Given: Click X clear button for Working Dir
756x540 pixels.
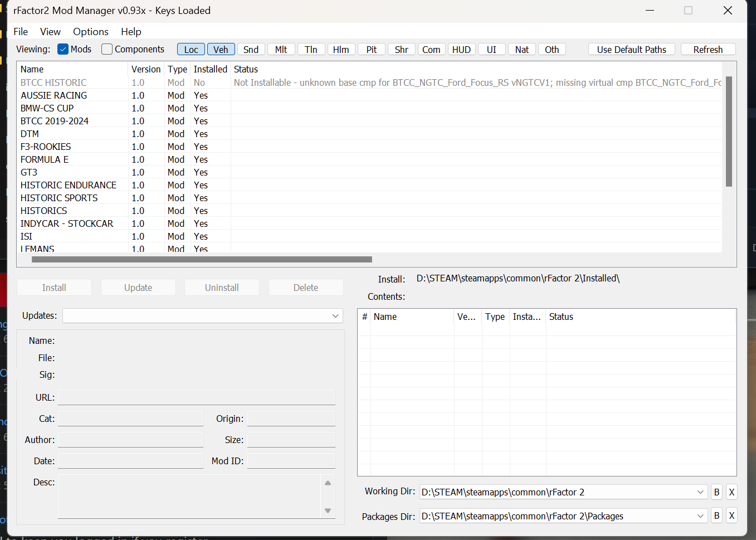Looking at the screenshot, I should click(731, 492).
